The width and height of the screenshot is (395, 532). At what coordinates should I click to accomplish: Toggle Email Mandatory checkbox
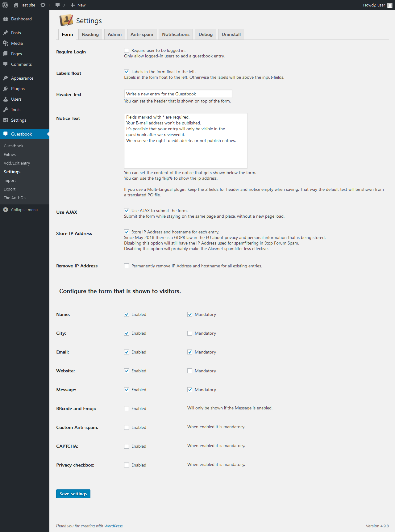(x=190, y=352)
